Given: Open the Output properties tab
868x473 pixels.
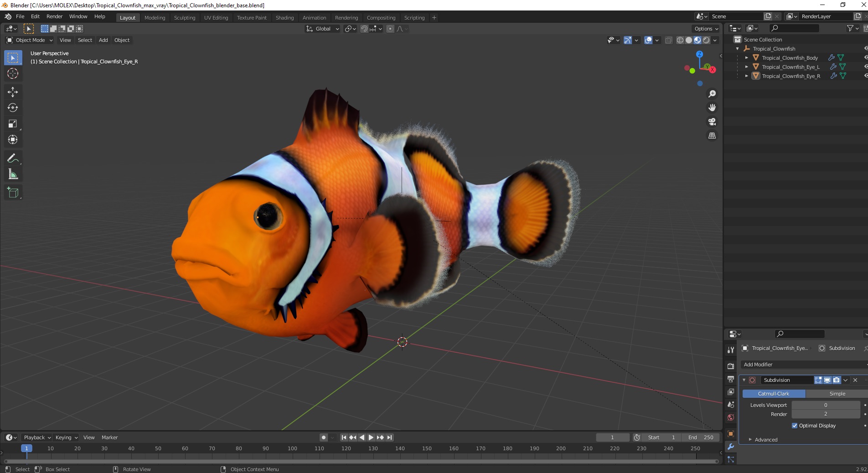Looking at the screenshot, I should (x=731, y=379).
